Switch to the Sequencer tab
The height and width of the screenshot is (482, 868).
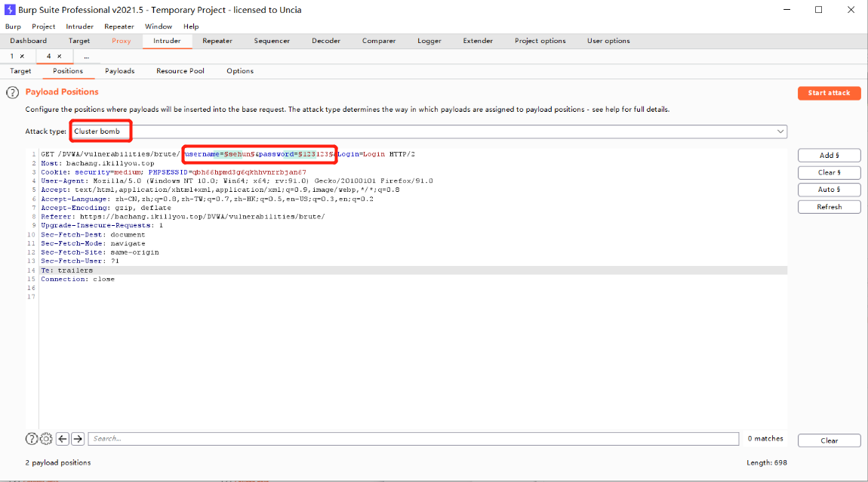(272, 41)
